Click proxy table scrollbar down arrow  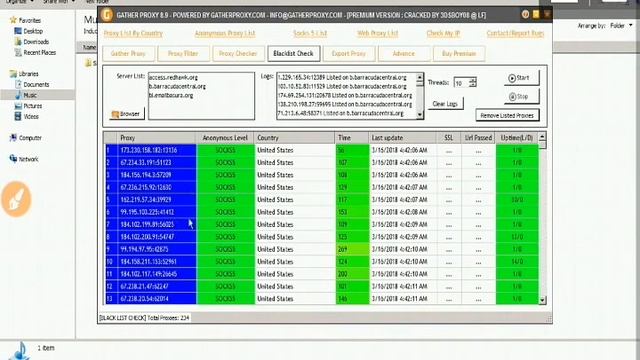(x=542, y=300)
